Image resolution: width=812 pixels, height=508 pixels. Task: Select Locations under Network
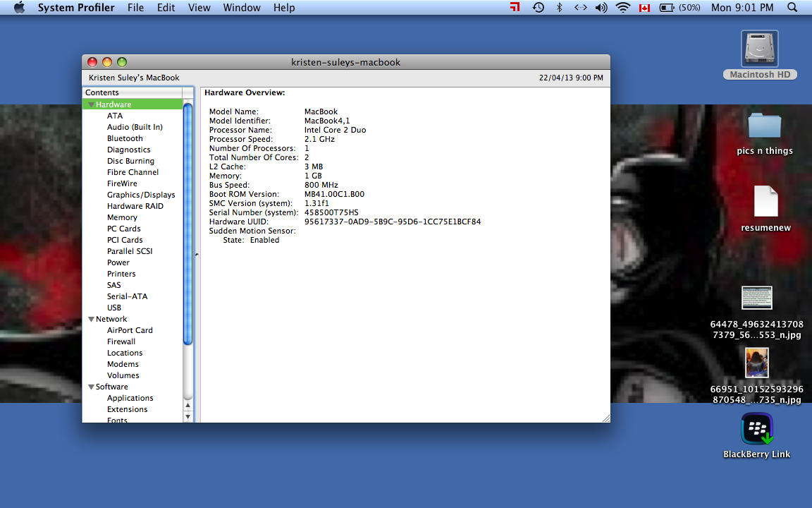[125, 353]
